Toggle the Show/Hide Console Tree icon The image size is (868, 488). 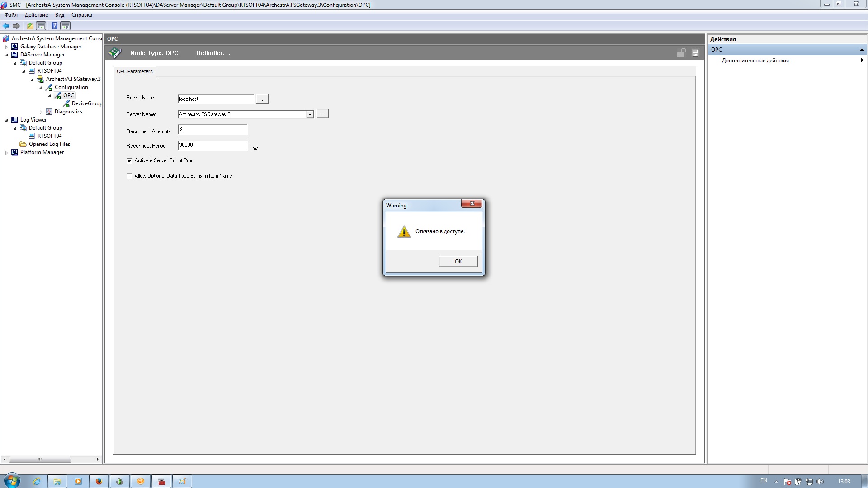tap(41, 26)
